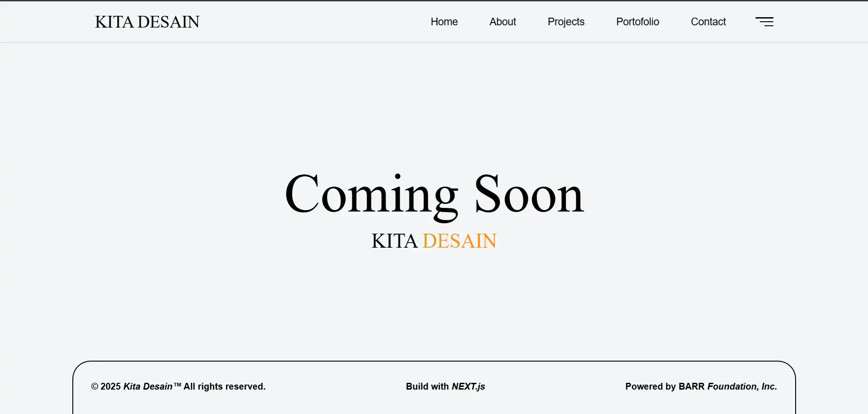Select the KITA DESAIN subtitle text

(434, 240)
